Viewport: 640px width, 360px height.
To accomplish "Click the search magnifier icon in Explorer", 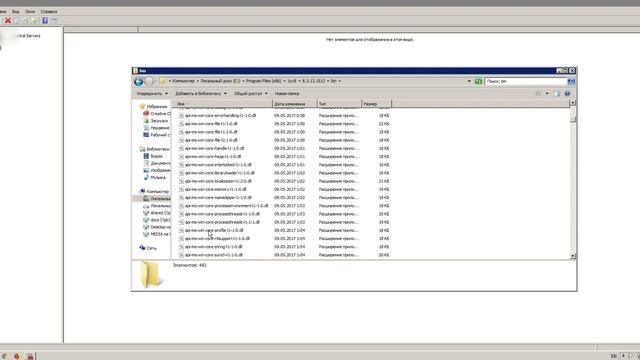I will click(x=571, y=81).
